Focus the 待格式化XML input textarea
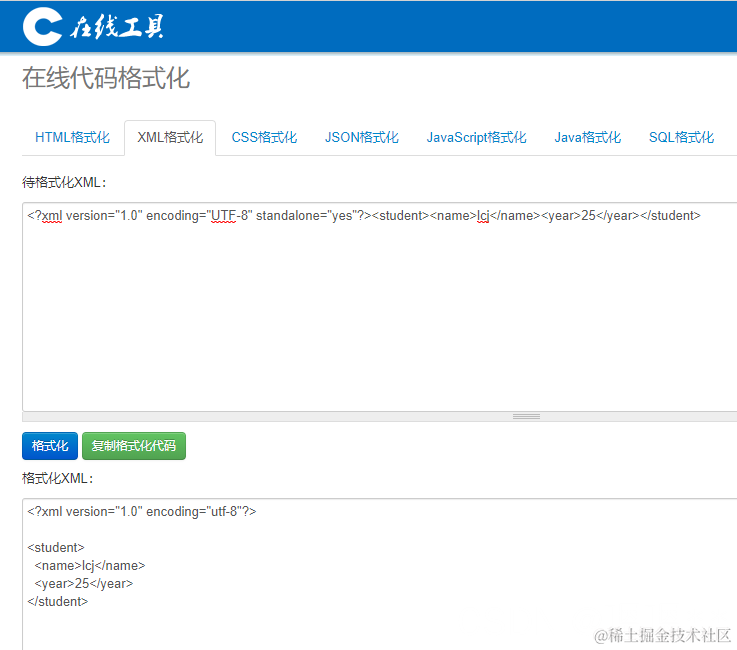 click(379, 307)
